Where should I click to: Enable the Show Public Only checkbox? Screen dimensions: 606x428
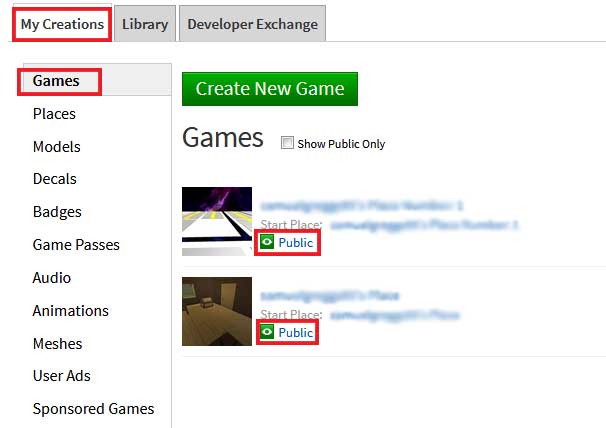point(287,143)
